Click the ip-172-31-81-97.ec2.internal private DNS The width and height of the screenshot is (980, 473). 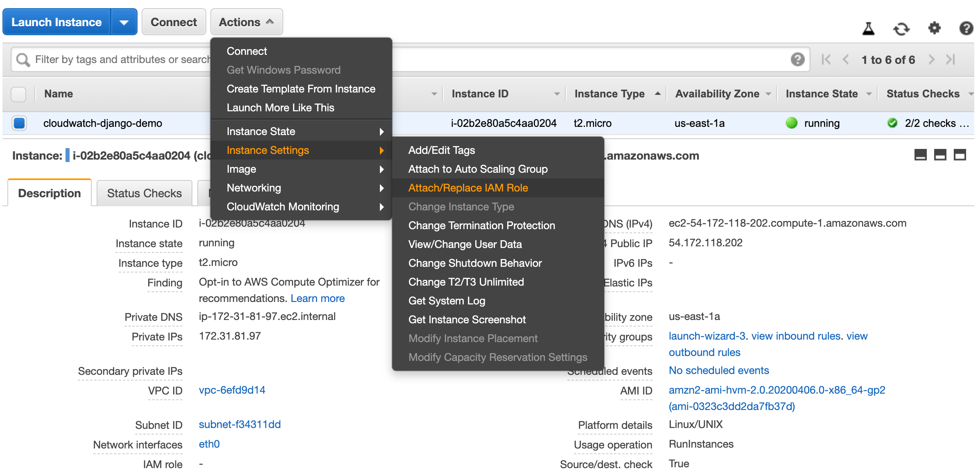tap(267, 316)
